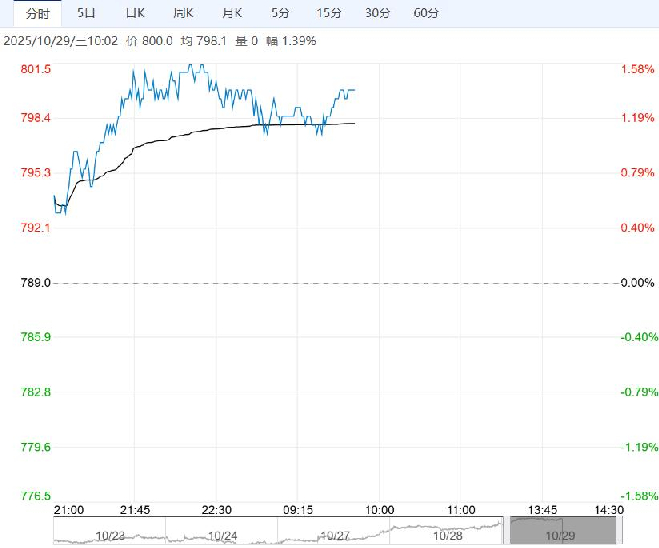This screenshot has width=659, height=548.
Task: Switch to the 5日 five-day tab
Action: tap(87, 13)
